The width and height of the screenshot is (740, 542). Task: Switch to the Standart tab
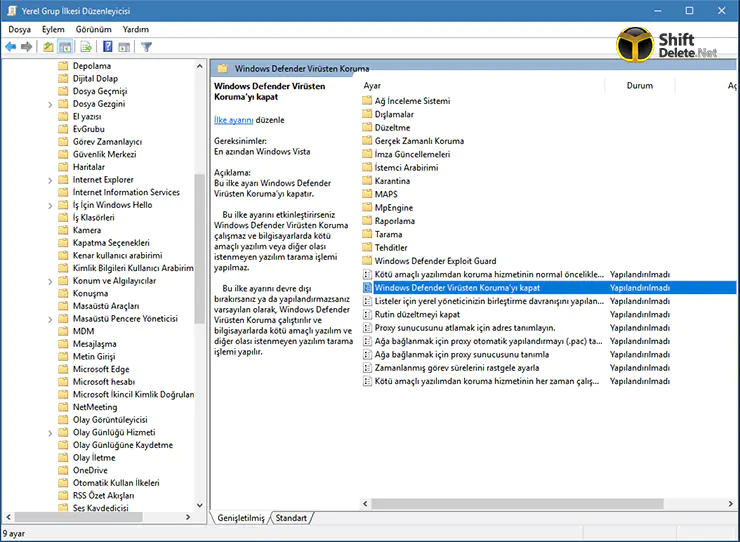(x=291, y=518)
